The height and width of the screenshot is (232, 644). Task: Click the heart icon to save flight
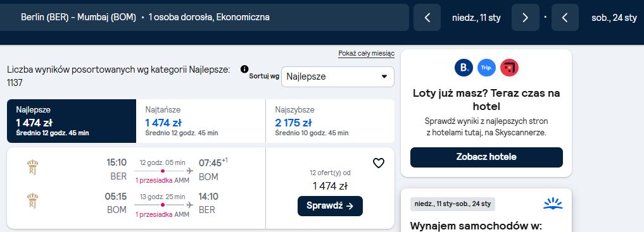(378, 163)
